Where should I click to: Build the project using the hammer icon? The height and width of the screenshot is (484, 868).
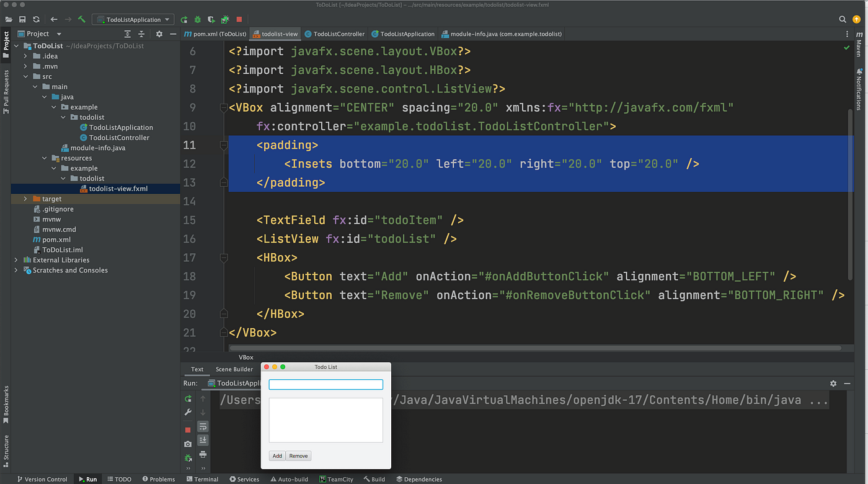pyautogui.click(x=81, y=19)
